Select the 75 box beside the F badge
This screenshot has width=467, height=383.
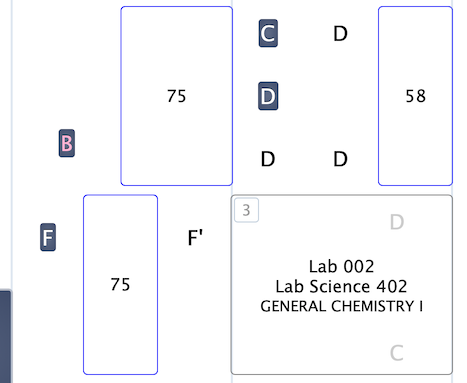click(120, 284)
